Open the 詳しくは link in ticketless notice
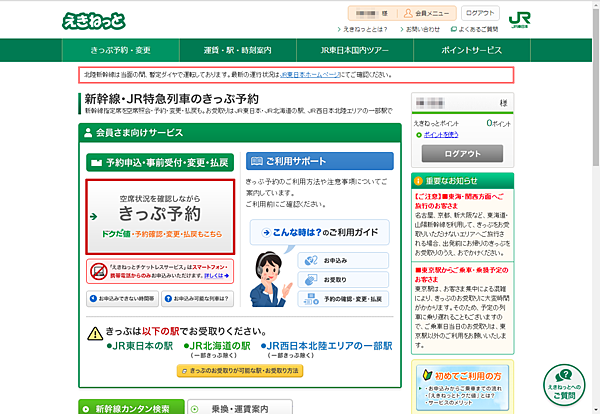Screen dimensions: 600x414 217,275
